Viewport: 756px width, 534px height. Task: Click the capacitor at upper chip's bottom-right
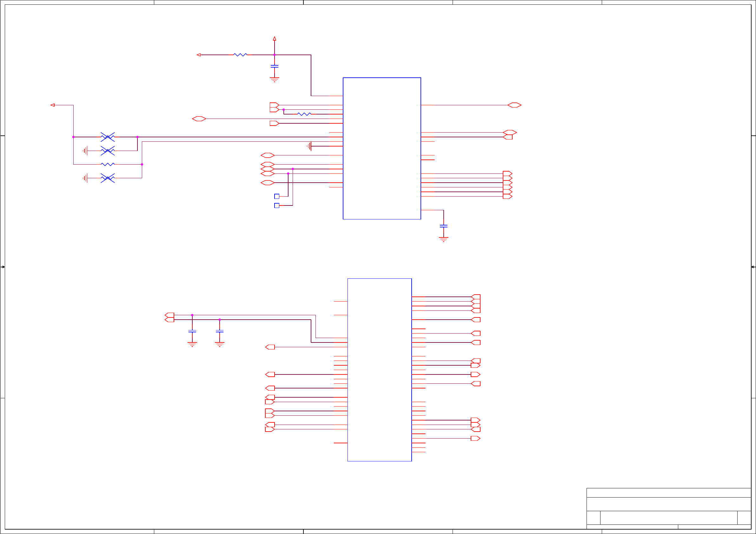coord(443,226)
